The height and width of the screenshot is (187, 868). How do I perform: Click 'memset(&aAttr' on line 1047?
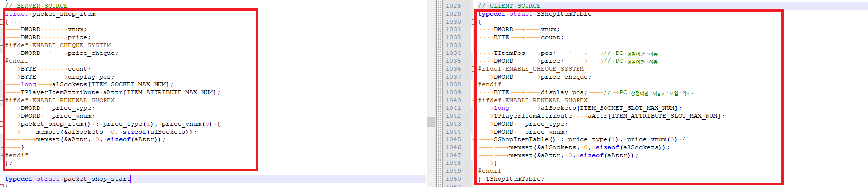[x=574, y=155]
